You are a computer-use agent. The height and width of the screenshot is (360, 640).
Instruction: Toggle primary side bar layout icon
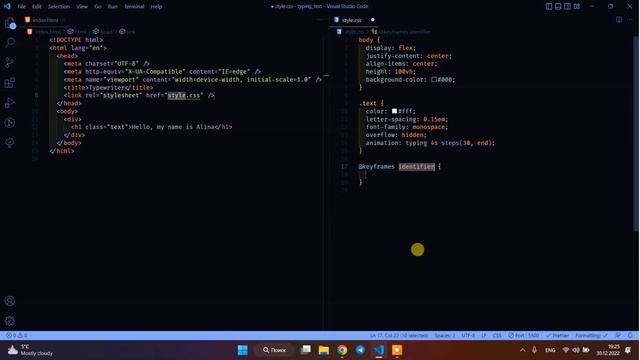tap(549, 6)
